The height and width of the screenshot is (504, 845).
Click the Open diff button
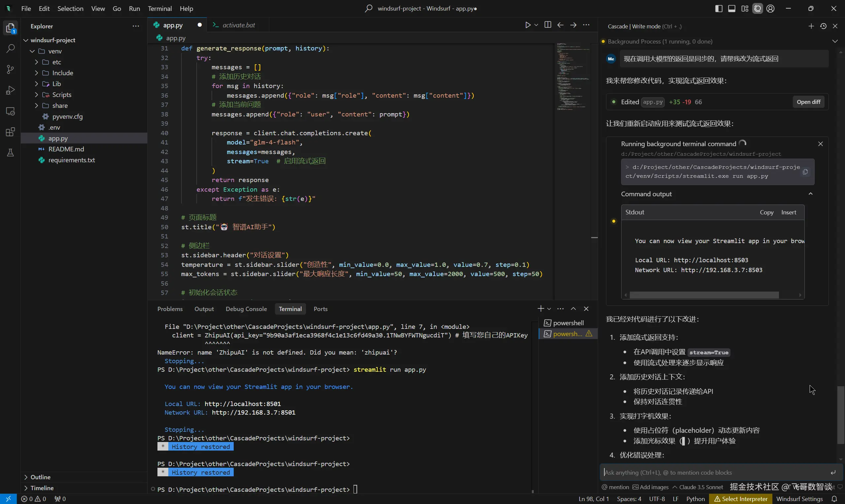click(x=808, y=102)
